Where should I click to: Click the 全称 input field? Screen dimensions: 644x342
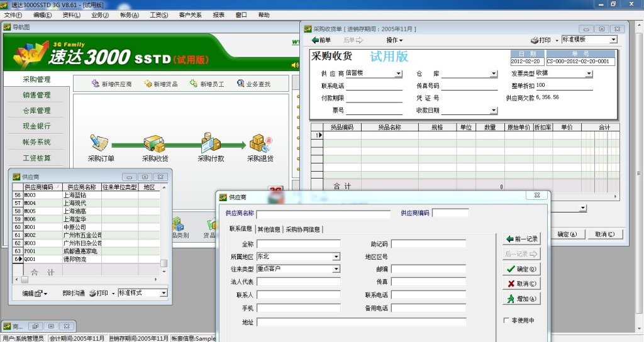[299, 245]
